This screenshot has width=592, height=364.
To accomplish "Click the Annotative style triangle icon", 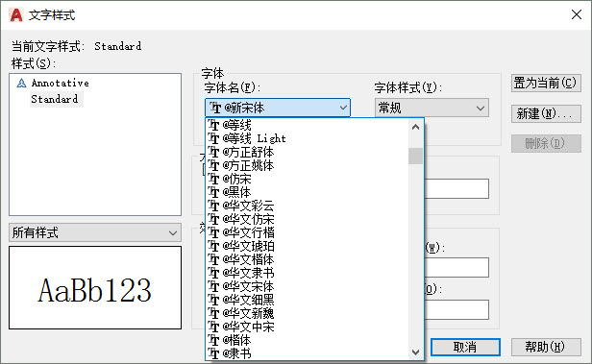I will pos(21,83).
